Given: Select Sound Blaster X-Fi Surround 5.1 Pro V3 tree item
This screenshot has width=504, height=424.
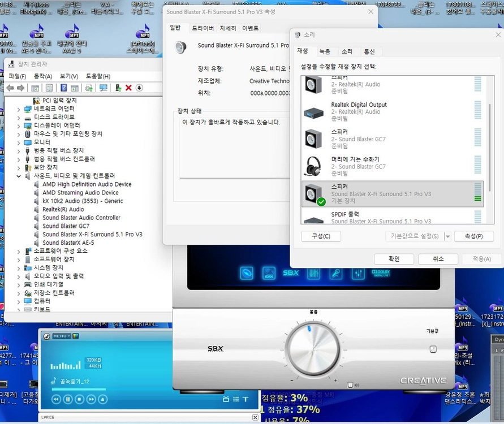Looking at the screenshot, I should coord(92,235).
